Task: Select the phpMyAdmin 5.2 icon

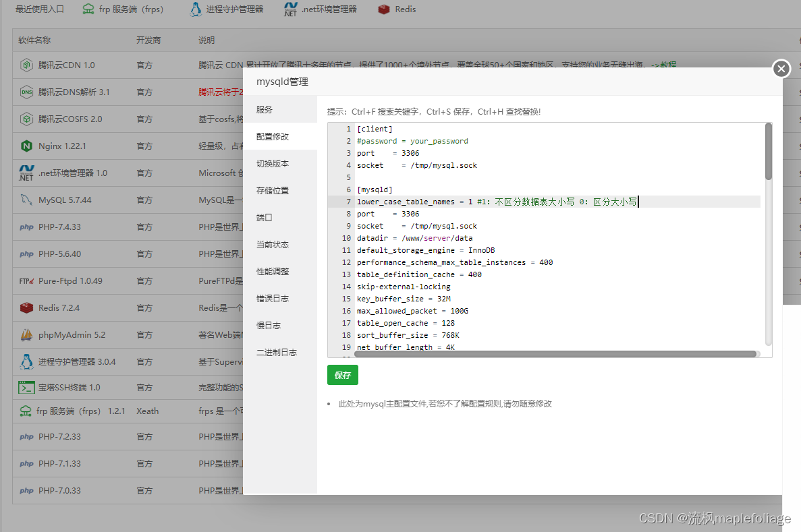Action: point(27,334)
